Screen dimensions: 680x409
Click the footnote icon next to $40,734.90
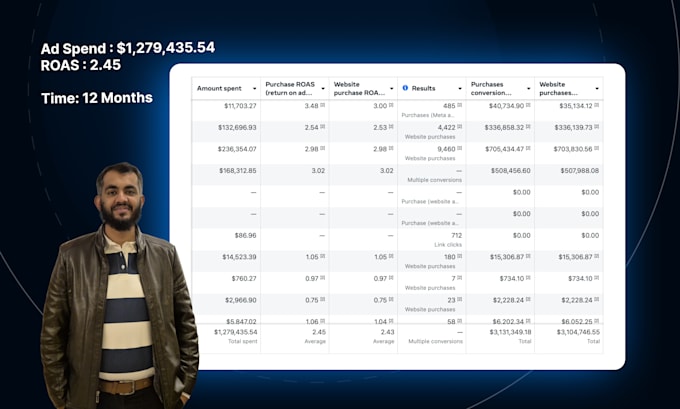coord(528,105)
